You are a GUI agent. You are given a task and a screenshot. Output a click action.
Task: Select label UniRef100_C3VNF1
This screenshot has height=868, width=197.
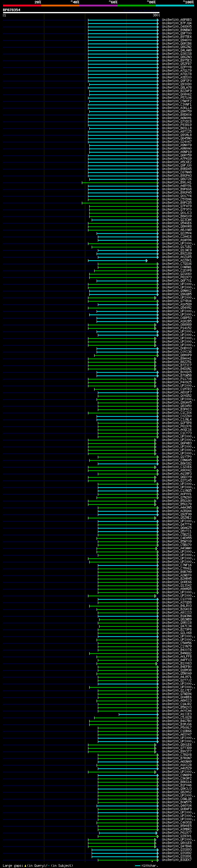tap(176, 104)
